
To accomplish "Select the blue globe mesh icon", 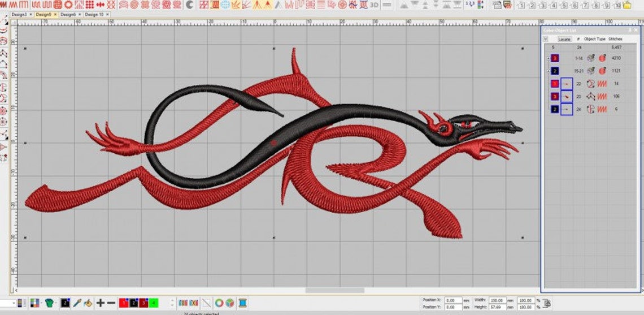I will [x=225, y=5].
